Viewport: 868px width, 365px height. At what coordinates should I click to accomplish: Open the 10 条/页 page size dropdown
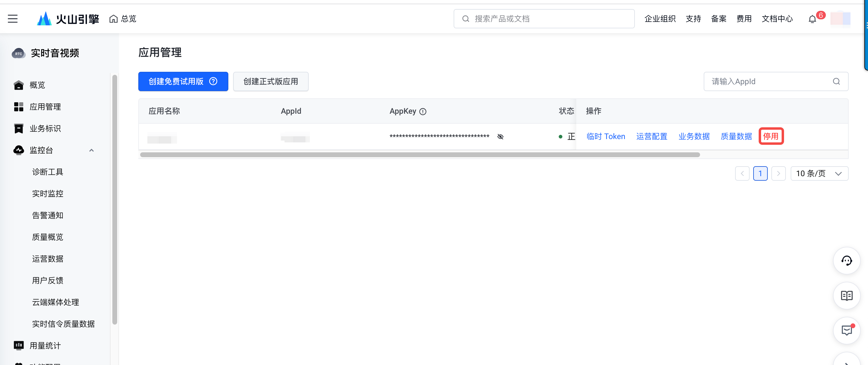pyautogui.click(x=819, y=173)
